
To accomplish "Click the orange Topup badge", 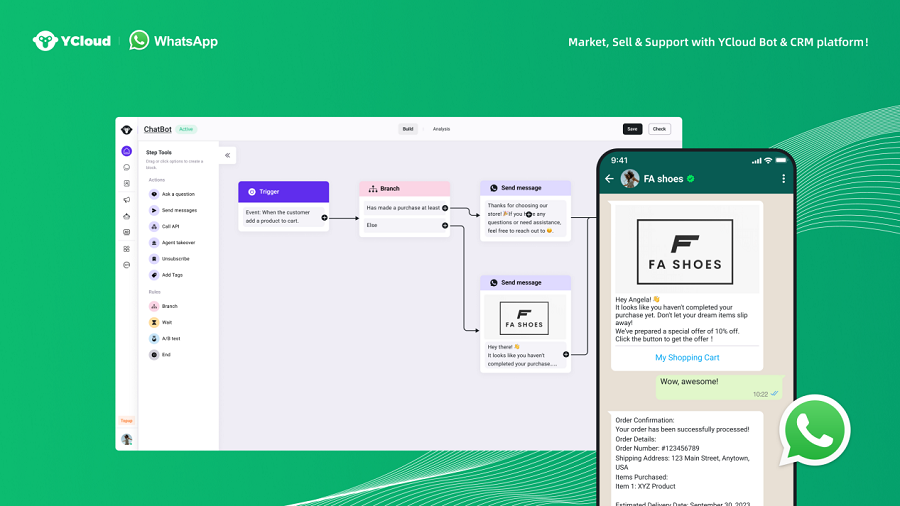I will 126,421.
